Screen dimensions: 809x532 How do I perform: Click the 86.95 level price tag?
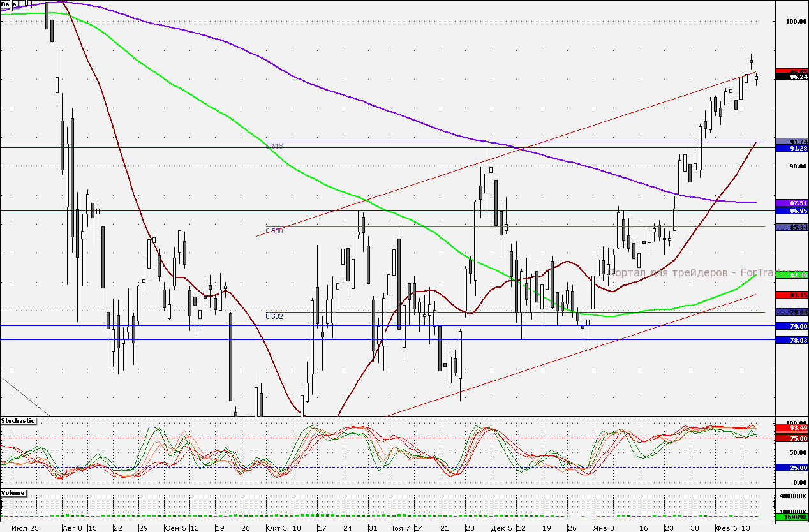click(791, 210)
